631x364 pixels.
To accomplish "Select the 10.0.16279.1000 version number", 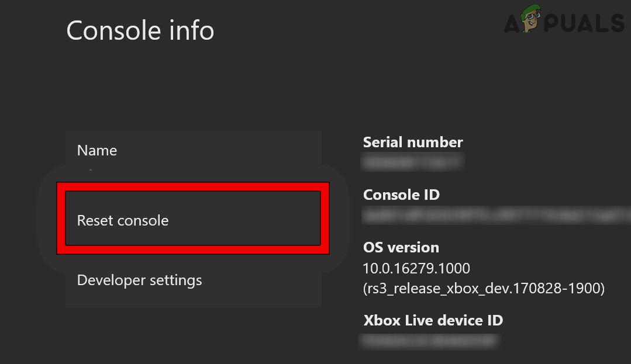I will click(x=416, y=268).
